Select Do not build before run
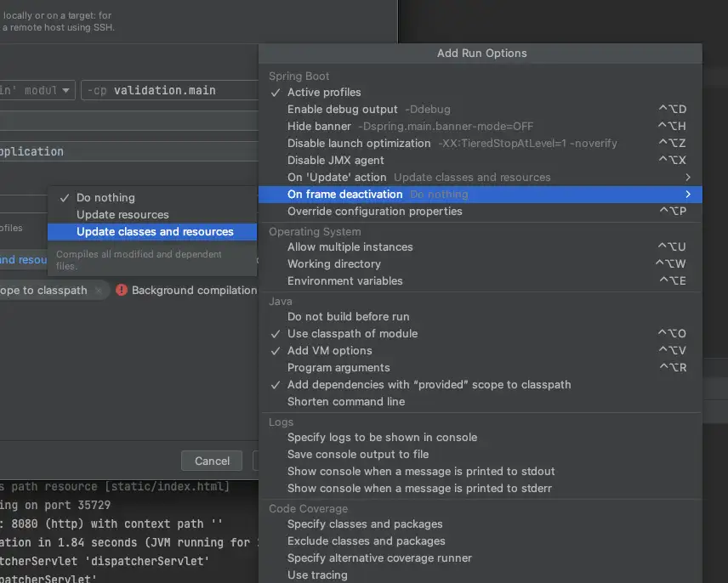Screen dimensions: 728x583 [481, 316]
